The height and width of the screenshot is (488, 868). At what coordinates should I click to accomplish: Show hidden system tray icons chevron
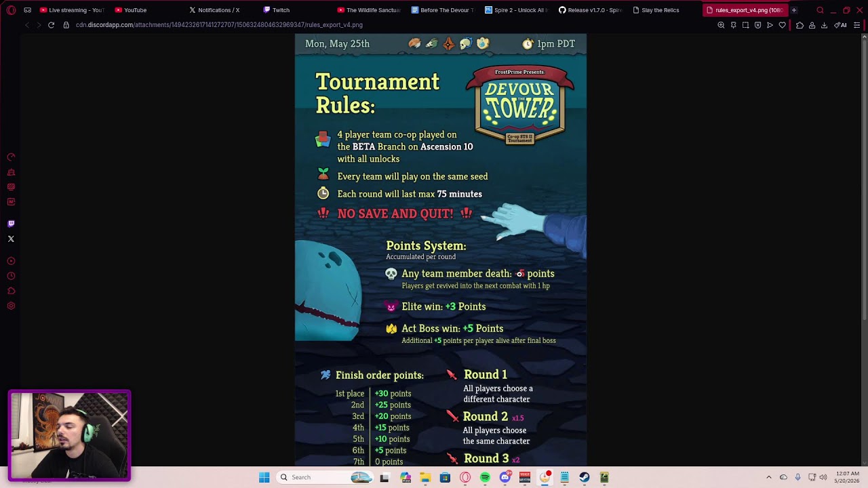(769, 477)
